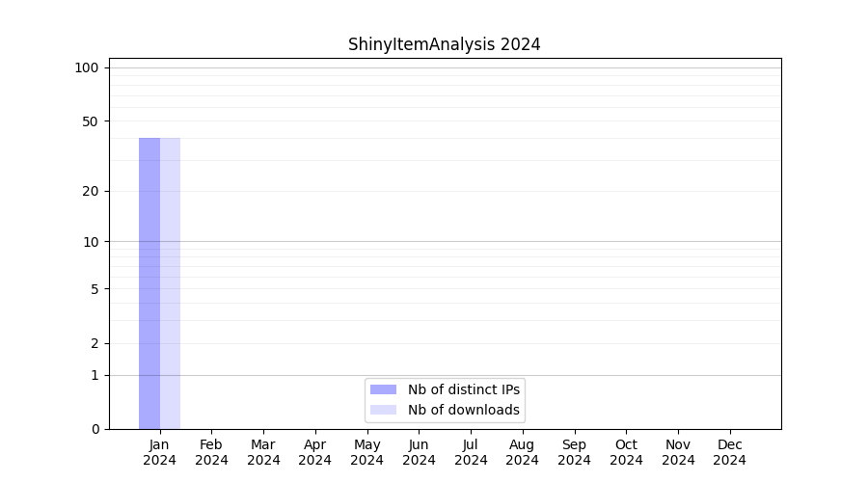Select the 'Dec 2024' x-axis label

pos(729,452)
